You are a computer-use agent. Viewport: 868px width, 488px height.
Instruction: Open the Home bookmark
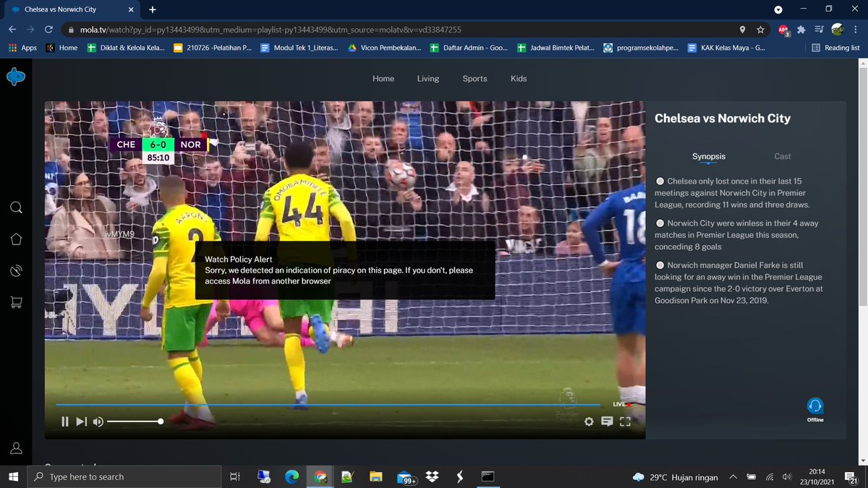pyautogui.click(x=61, y=48)
